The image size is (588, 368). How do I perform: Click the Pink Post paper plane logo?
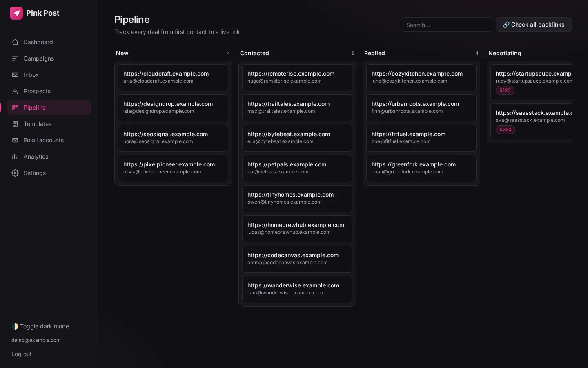coord(16,13)
